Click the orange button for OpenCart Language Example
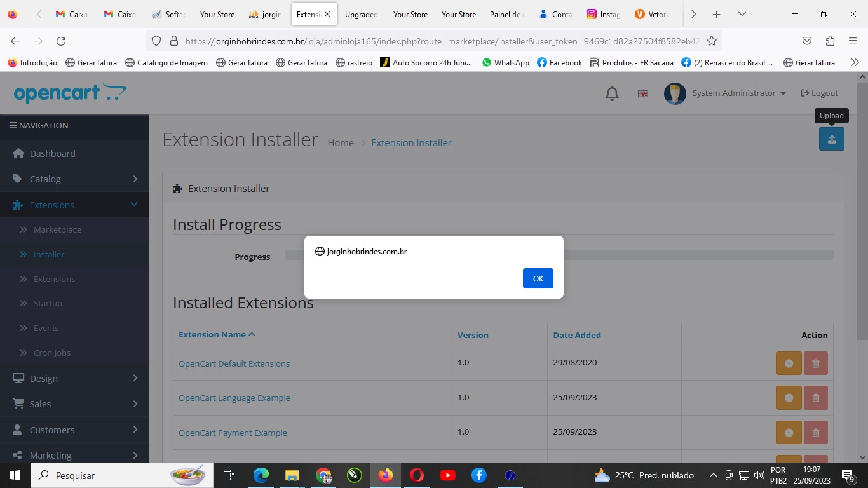Image resolution: width=868 pixels, height=488 pixels. (x=789, y=398)
